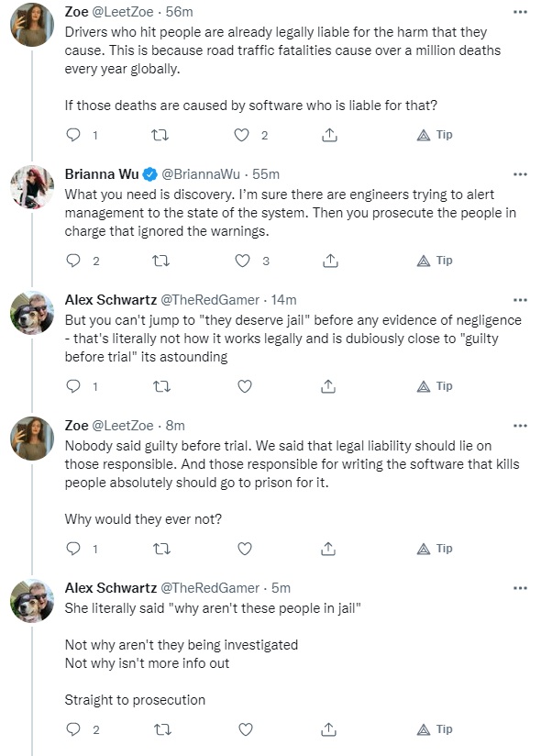Image resolution: width=541 pixels, height=756 pixels.
Task: Share Alex Schwartz's 14m tweet
Action: click(x=328, y=386)
